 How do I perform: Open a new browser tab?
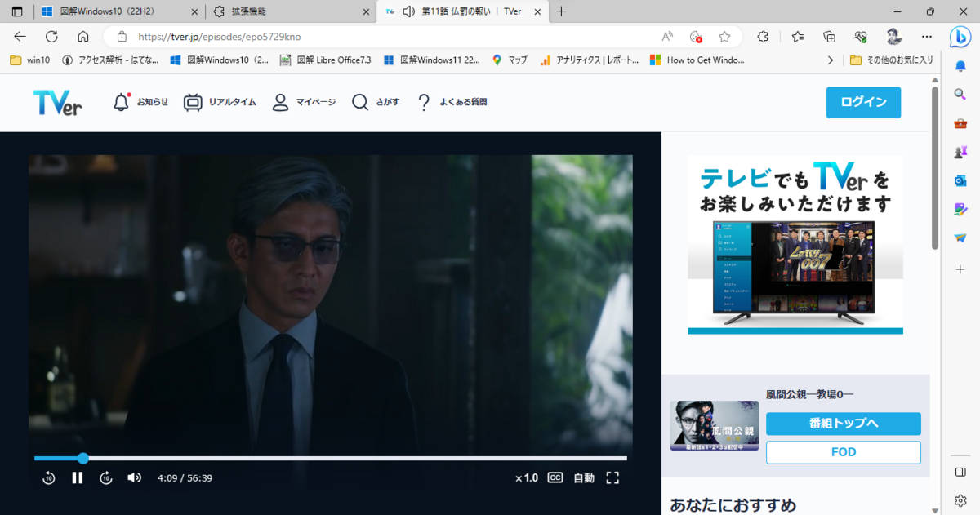561,11
